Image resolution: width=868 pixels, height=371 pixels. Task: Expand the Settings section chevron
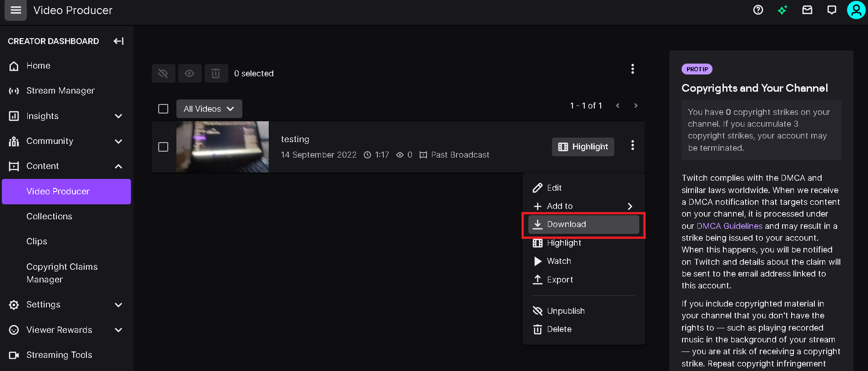[x=119, y=305]
